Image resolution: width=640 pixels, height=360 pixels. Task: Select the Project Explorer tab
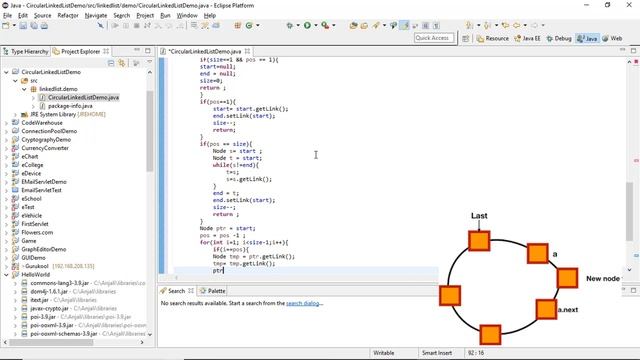click(80, 51)
